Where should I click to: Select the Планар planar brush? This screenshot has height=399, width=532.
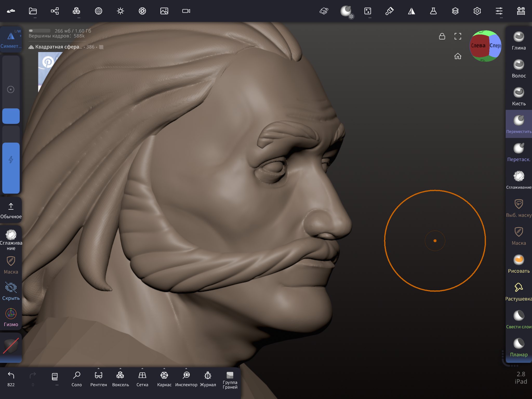518,347
